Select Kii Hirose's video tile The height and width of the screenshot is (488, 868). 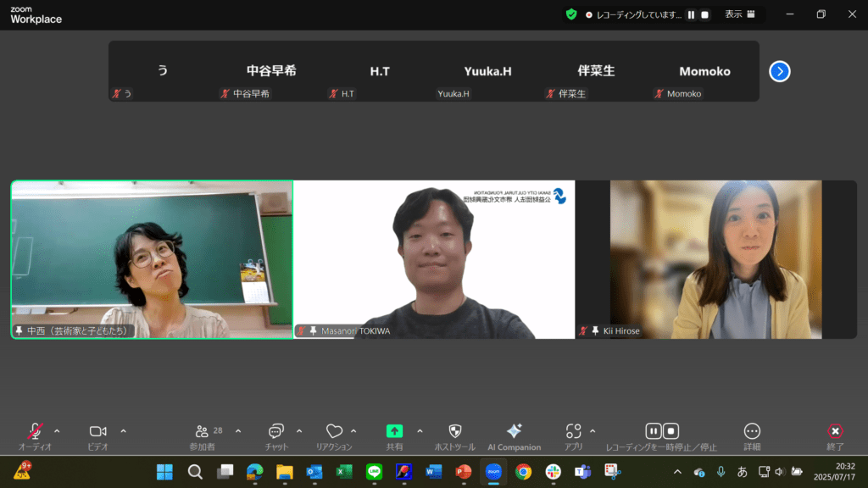tap(715, 259)
